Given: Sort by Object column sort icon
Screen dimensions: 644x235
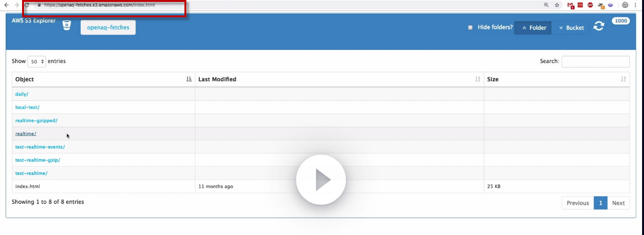Looking at the screenshot, I should (189, 79).
